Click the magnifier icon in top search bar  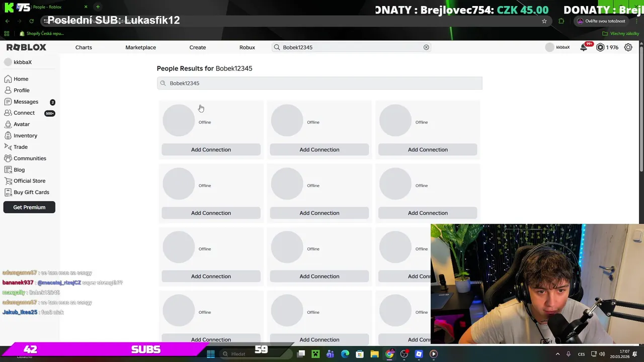click(277, 47)
